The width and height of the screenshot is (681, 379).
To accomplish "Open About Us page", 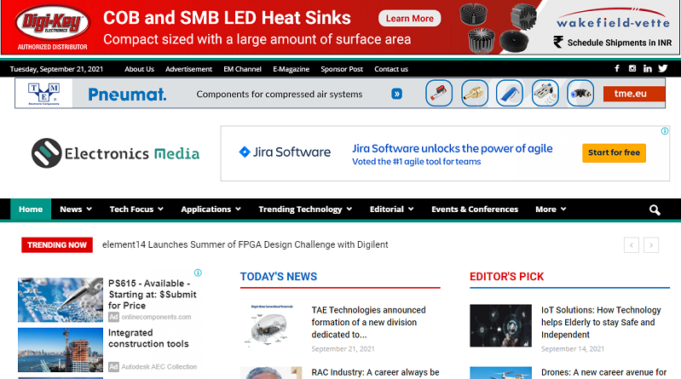I will point(139,69).
